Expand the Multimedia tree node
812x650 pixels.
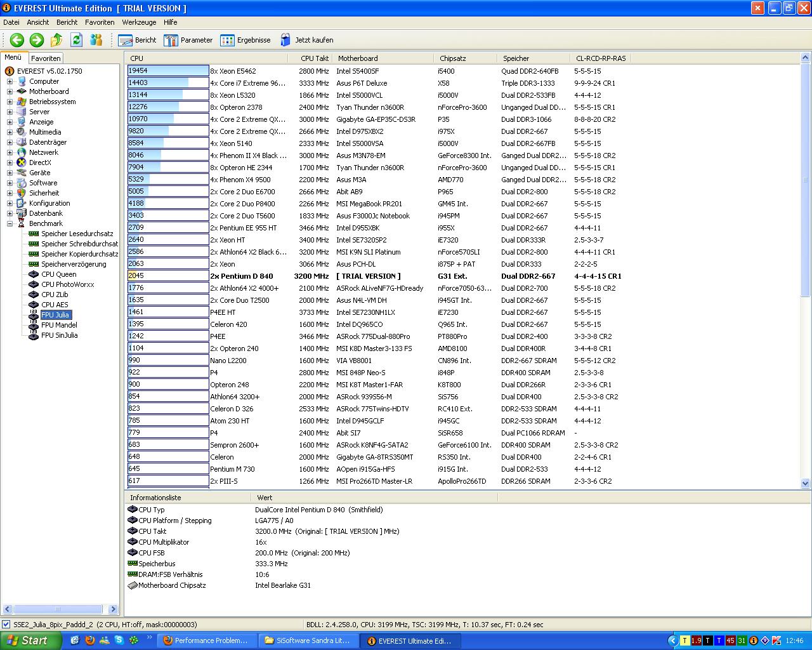tap(10, 132)
